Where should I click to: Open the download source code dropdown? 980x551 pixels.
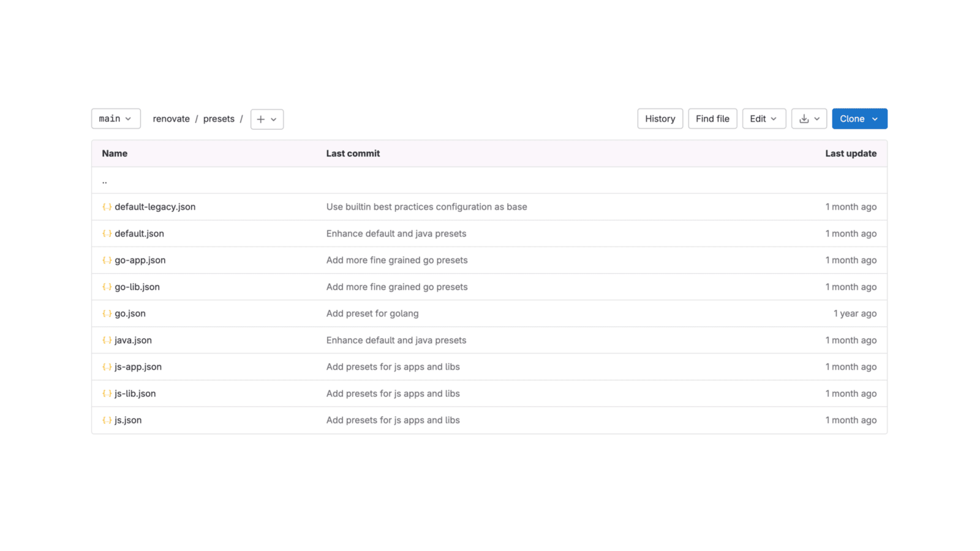click(x=809, y=119)
